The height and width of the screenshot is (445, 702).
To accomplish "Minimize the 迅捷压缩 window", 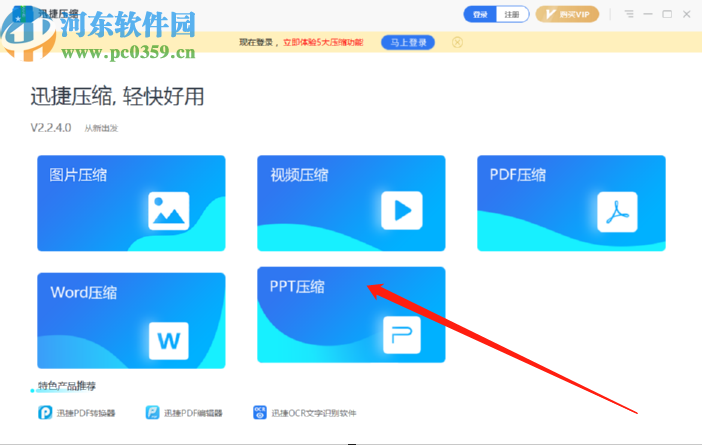I will (x=648, y=14).
